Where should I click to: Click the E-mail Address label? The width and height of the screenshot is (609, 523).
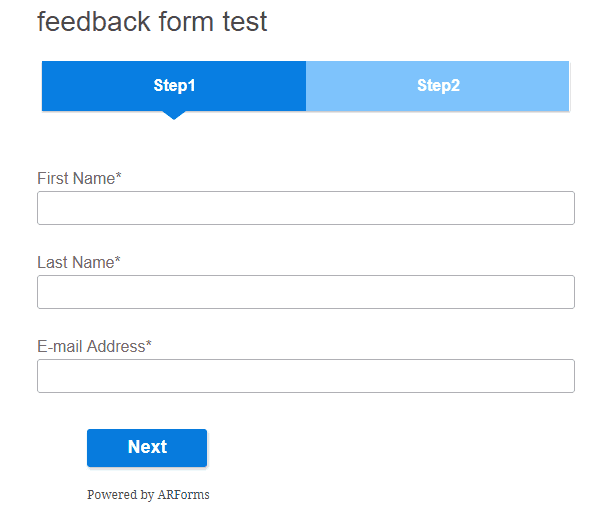click(x=91, y=346)
